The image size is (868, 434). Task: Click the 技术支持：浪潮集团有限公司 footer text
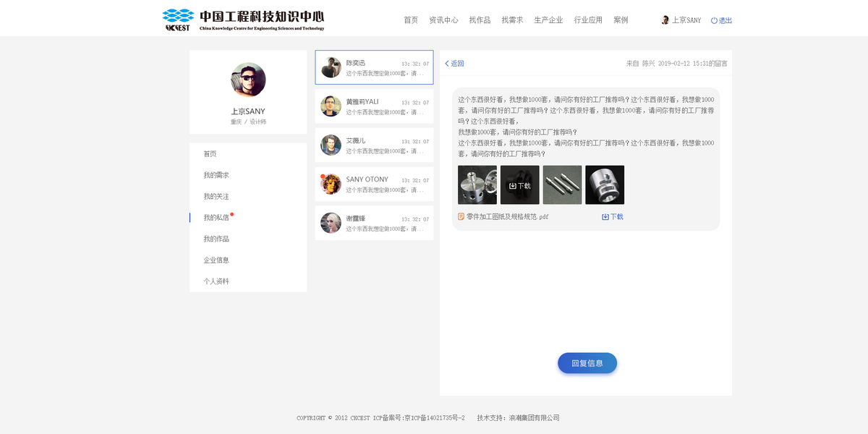tap(518, 418)
